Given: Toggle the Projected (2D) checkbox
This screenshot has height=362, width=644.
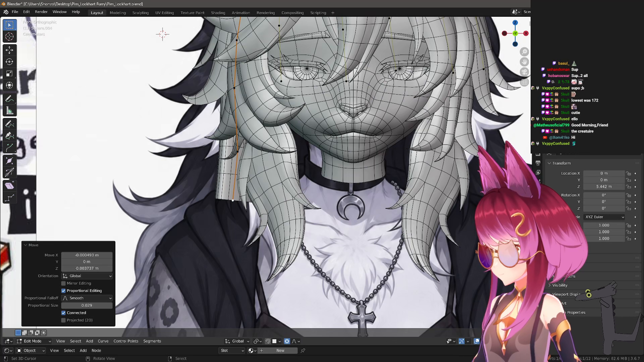Looking at the screenshot, I should [x=63, y=320].
